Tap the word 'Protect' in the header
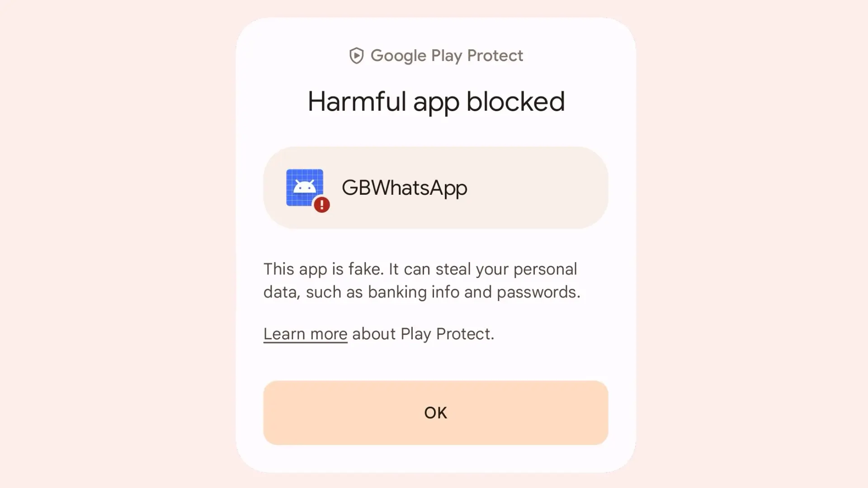 (495, 56)
